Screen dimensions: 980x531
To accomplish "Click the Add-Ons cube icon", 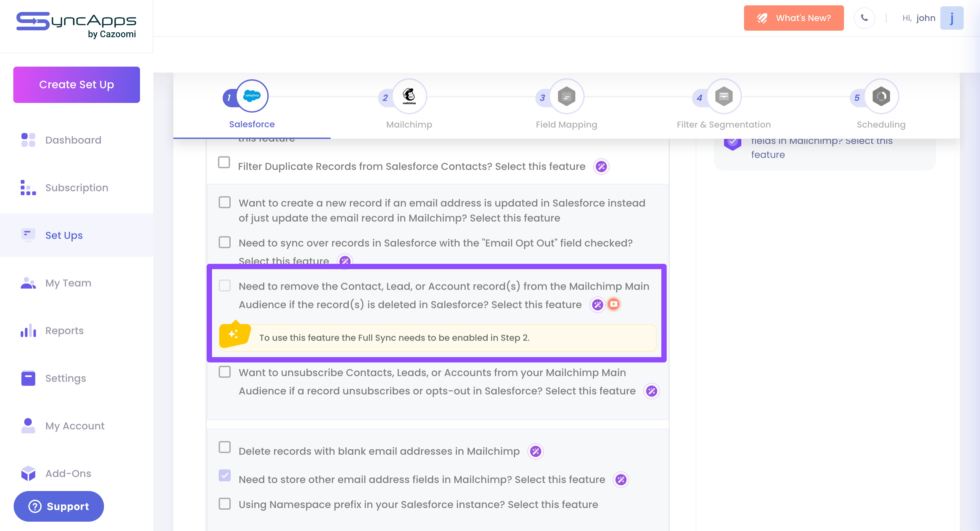I will point(28,473).
